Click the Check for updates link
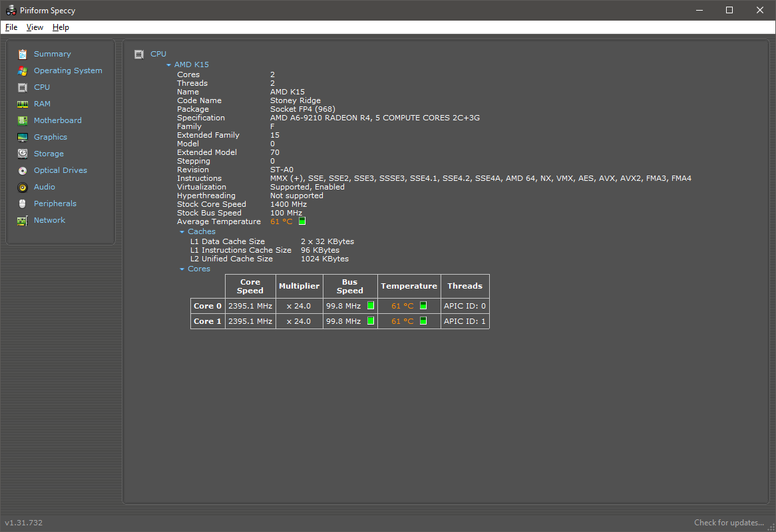This screenshot has height=532, width=776. coord(729,523)
